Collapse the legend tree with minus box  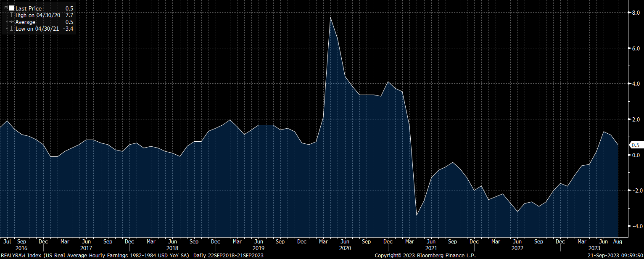tap(6, 8)
